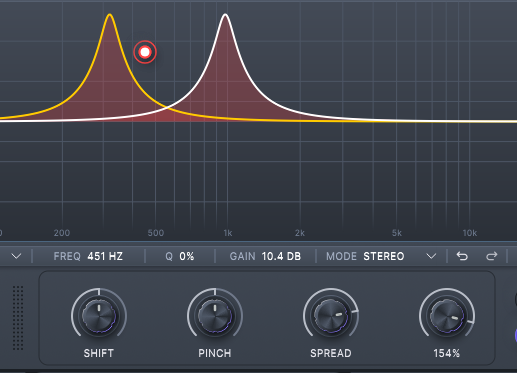This screenshot has width=517, height=373.
Task: Click the 1k frequency axis label
Action: click(x=228, y=233)
